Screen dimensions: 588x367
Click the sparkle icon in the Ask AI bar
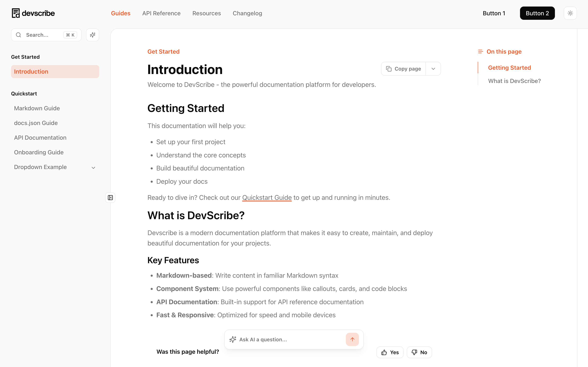(x=233, y=339)
